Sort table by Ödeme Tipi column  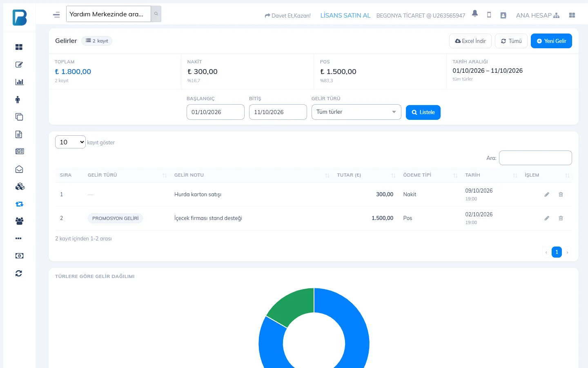(429, 175)
